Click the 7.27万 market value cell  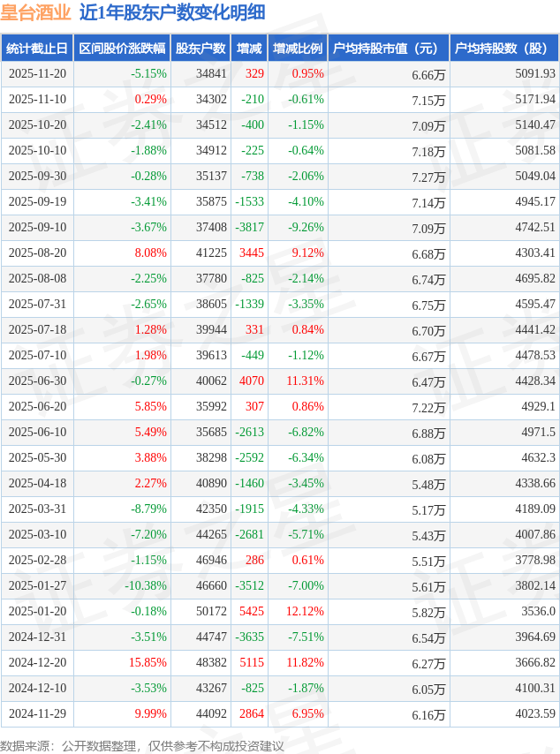(428, 177)
